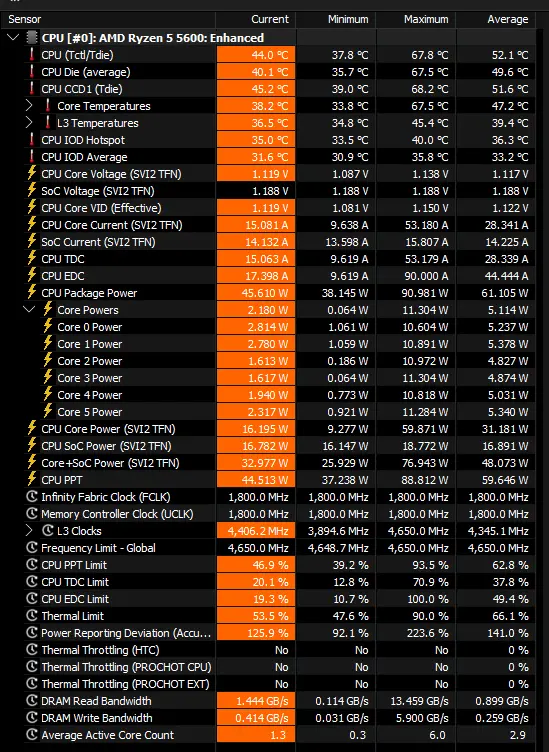
Task: Click the CPU chip icon beside AMD Ryzen 5 5600
Action: (32, 37)
